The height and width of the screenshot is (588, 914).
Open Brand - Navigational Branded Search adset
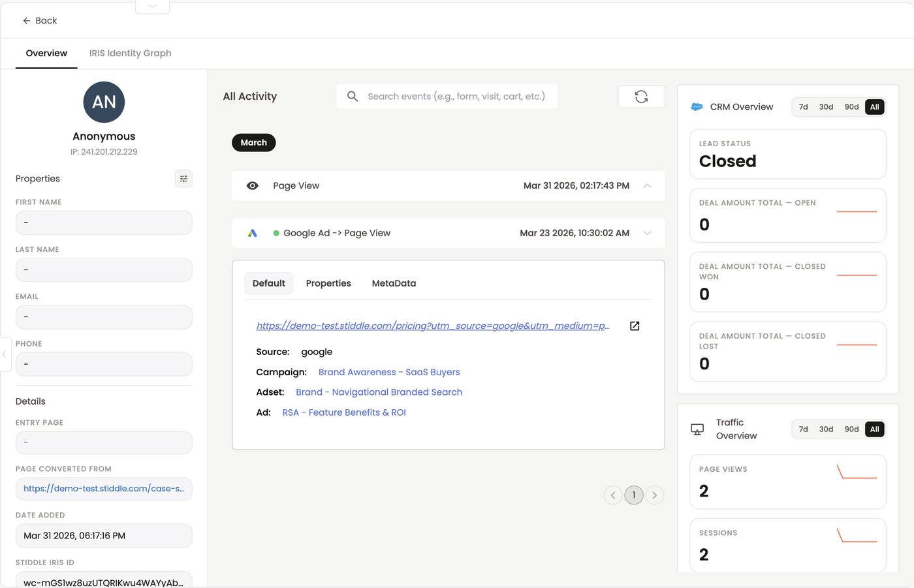(x=379, y=392)
